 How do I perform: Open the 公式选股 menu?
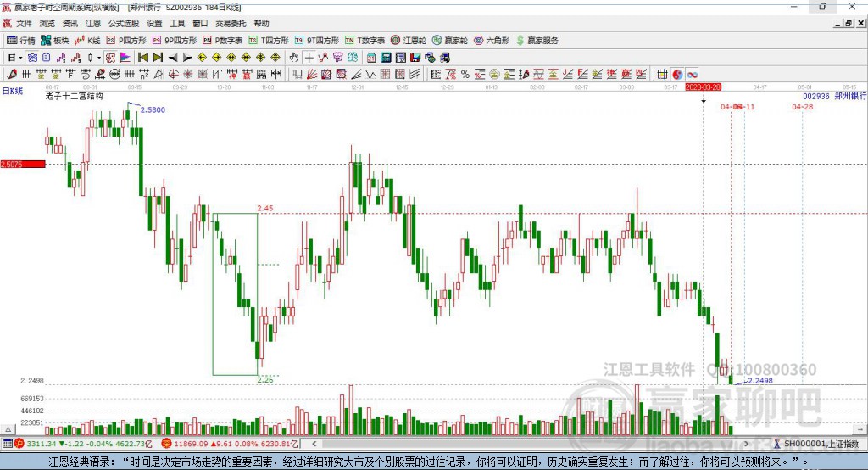[124, 23]
